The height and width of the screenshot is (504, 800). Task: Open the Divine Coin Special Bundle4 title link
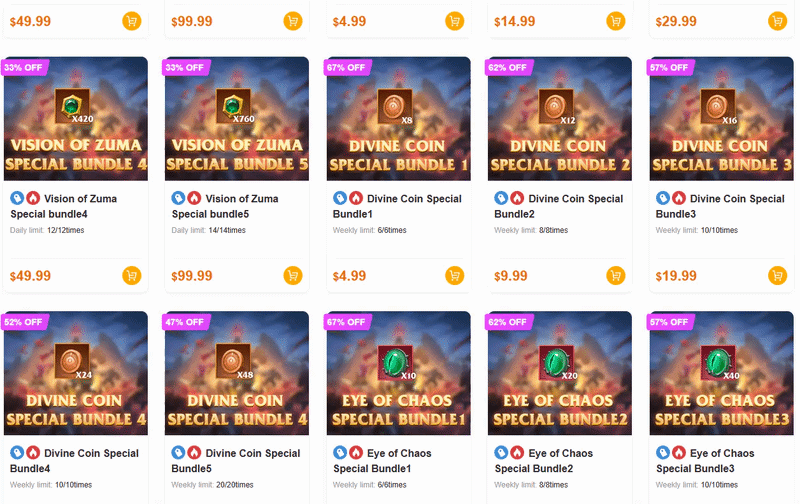[x=74, y=461]
